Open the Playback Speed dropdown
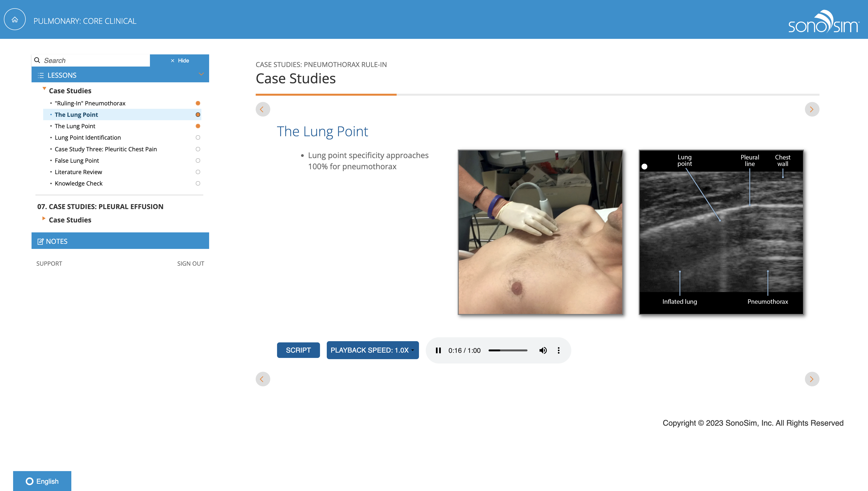The image size is (868, 491). tap(372, 350)
